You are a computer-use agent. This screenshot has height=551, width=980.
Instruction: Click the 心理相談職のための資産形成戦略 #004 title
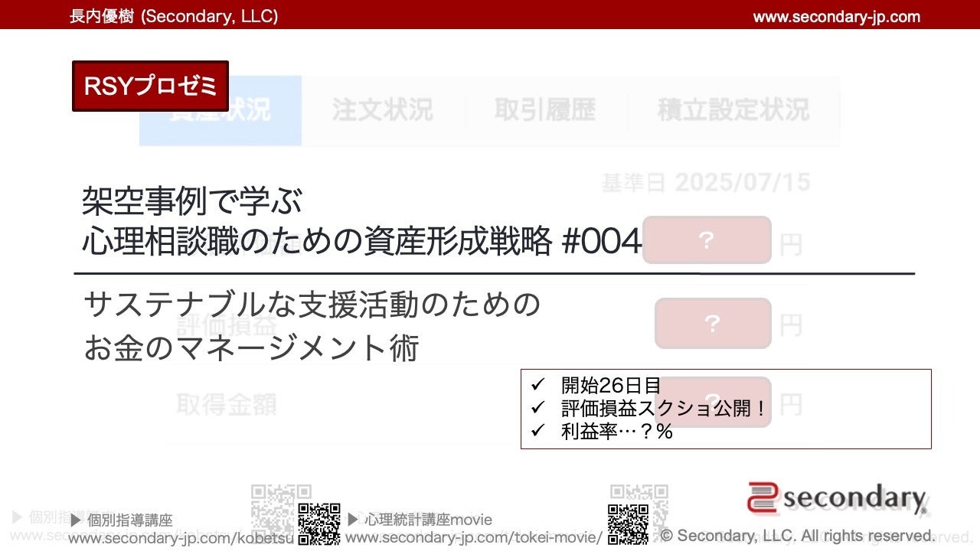point(361,243)
